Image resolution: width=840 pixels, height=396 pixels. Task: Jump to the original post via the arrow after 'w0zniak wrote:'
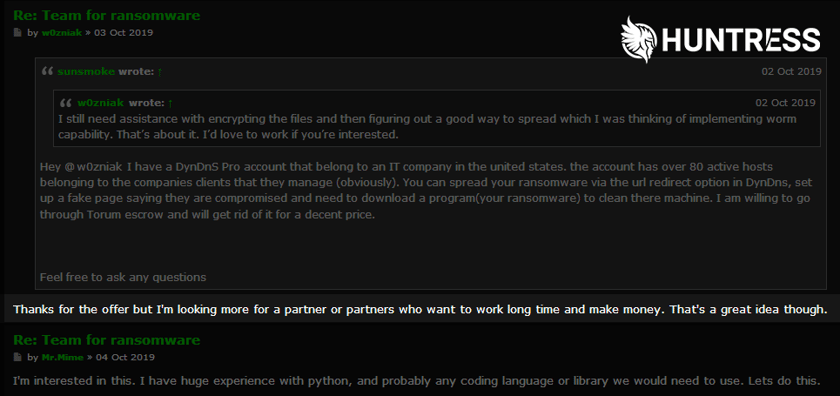point(170,102)
